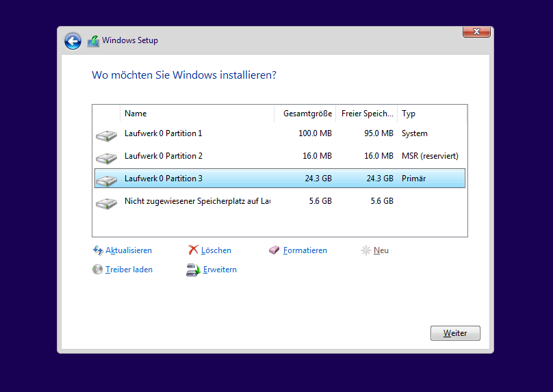This screenshot has width=553, height=392.
Task: Proceed with the Weiter button
Action: point(455,333)
